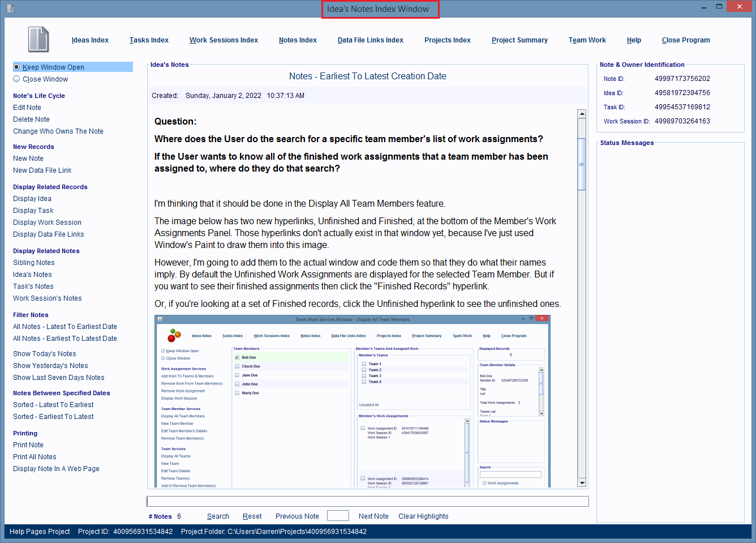
Task: Click the Display Idea link
Action: point(32,199)
